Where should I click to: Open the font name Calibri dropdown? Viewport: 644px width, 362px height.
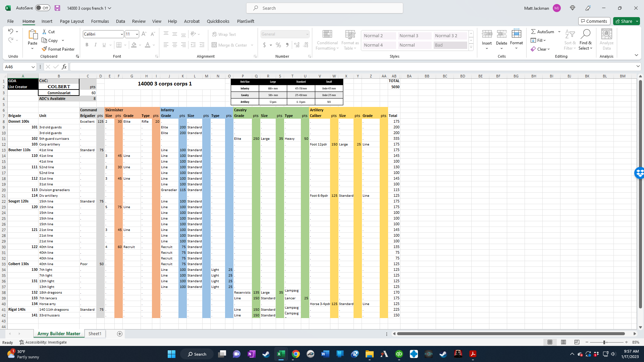pos(122,34)
